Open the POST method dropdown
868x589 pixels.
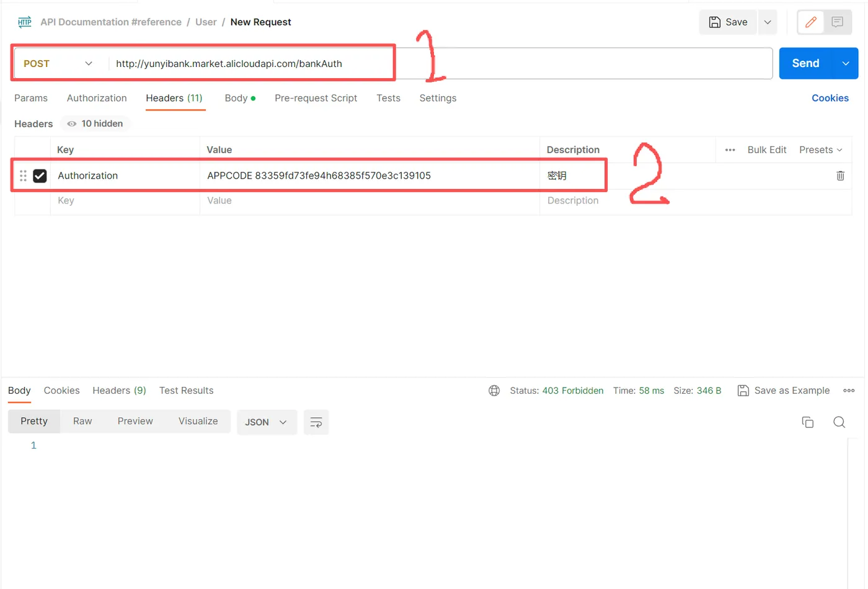(58, 64)
